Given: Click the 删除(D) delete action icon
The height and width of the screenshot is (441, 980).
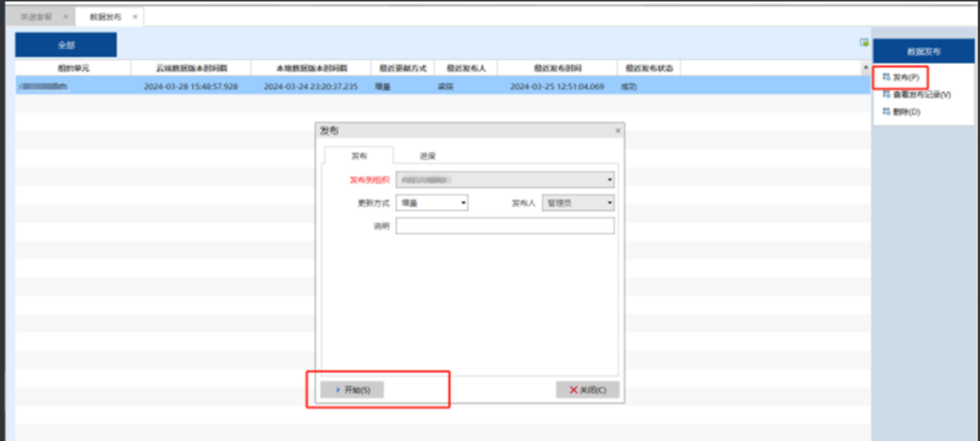Looking at the screenshot, I should (886, 112).
